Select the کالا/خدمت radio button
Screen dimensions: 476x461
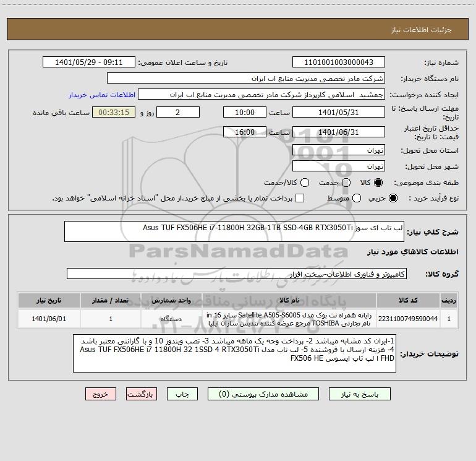(305, 183)
